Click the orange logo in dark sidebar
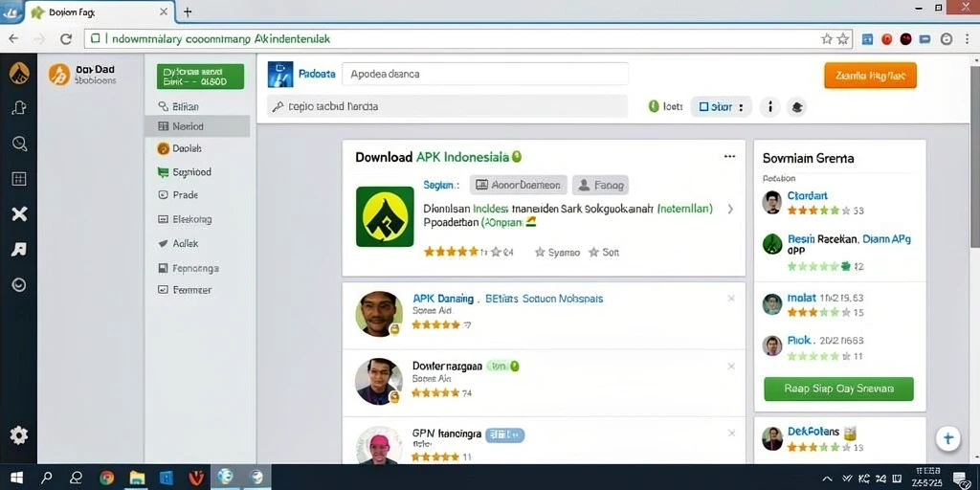 point(19,74)
